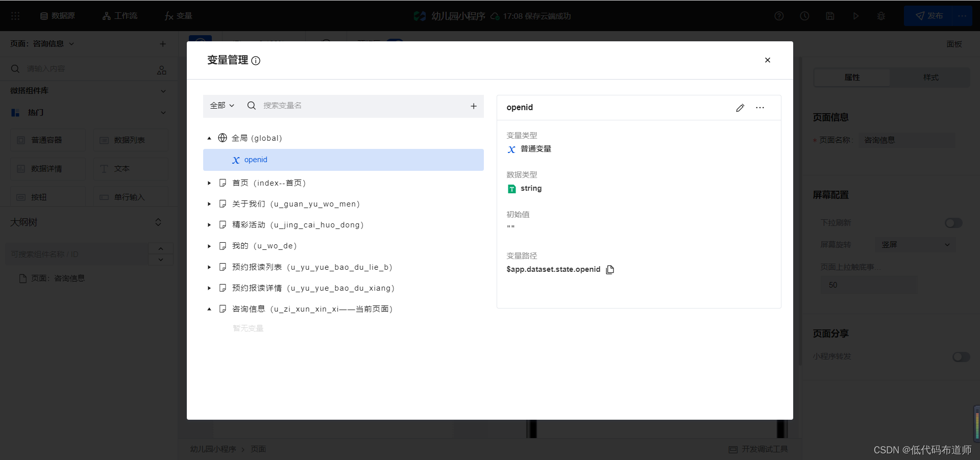Open the 变量 menu in top bar
Image resolution: width=980 pixels, height=460 pixels.
(179, 16)
